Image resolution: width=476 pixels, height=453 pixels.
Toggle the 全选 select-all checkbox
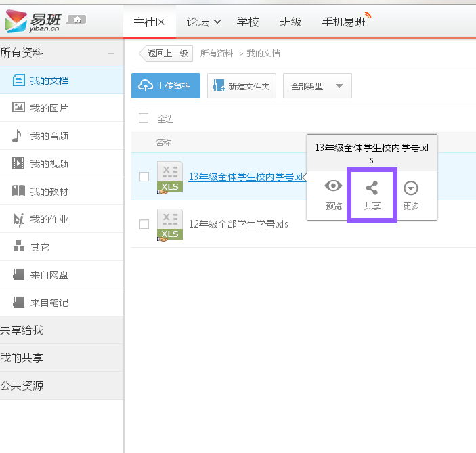(144, 118)
